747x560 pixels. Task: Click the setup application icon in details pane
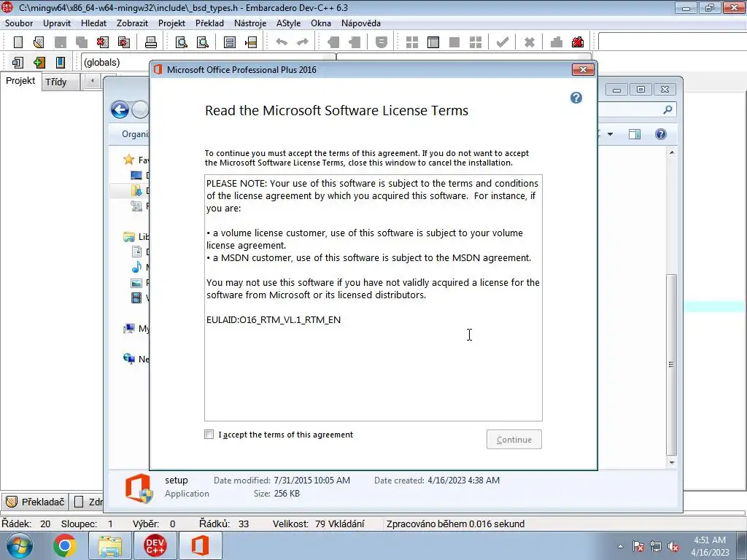pos(139,488)
